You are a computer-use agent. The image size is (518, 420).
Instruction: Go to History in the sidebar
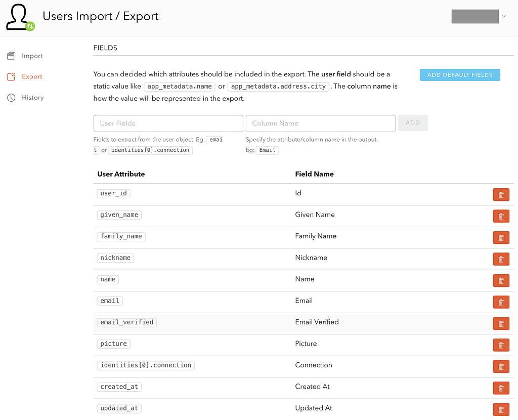pos(32,98)
